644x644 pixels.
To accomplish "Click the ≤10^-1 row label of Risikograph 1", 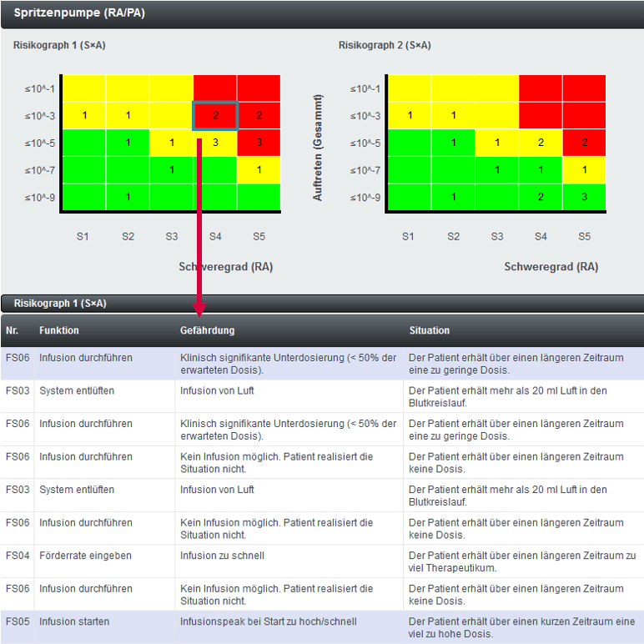I will coord(40,88).
